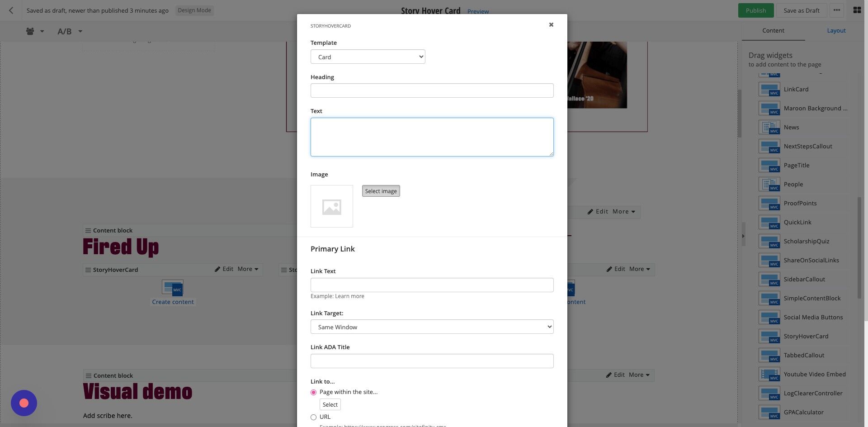
Task: Click the widget list scrollbar
Action: click(x=859, y=248)
